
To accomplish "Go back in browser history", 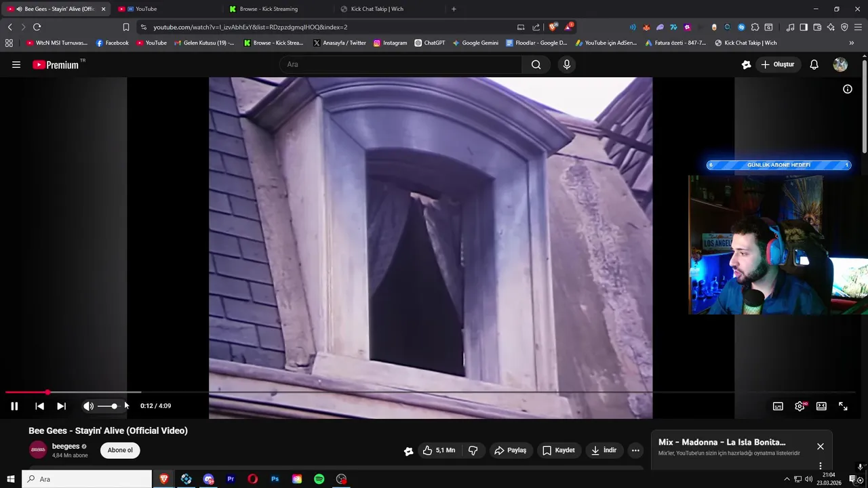I will coord(9,27).
